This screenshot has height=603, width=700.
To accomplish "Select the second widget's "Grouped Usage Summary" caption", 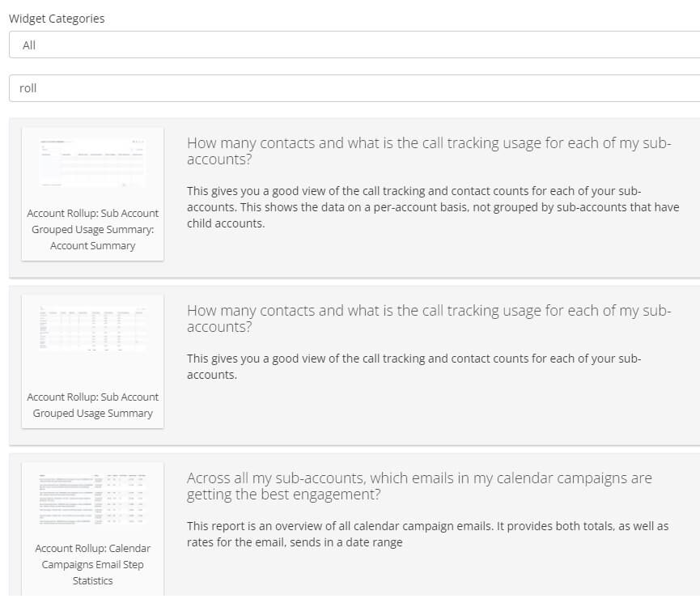I will click(x=92, y=405).
